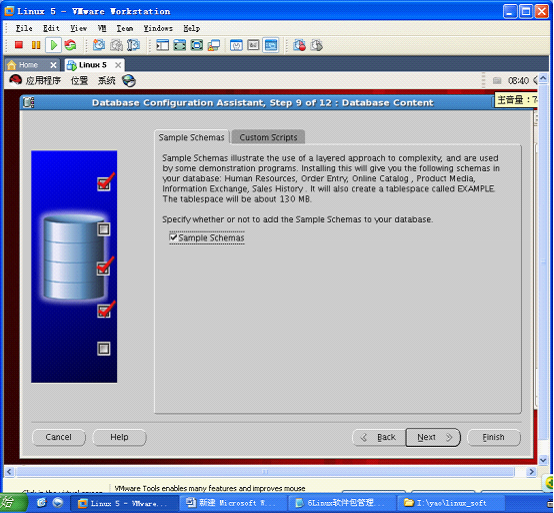Click the horizontal scrollbar right arrow
Image resolution: width=554 pixels, height=513 pixels.
(531, 472)
